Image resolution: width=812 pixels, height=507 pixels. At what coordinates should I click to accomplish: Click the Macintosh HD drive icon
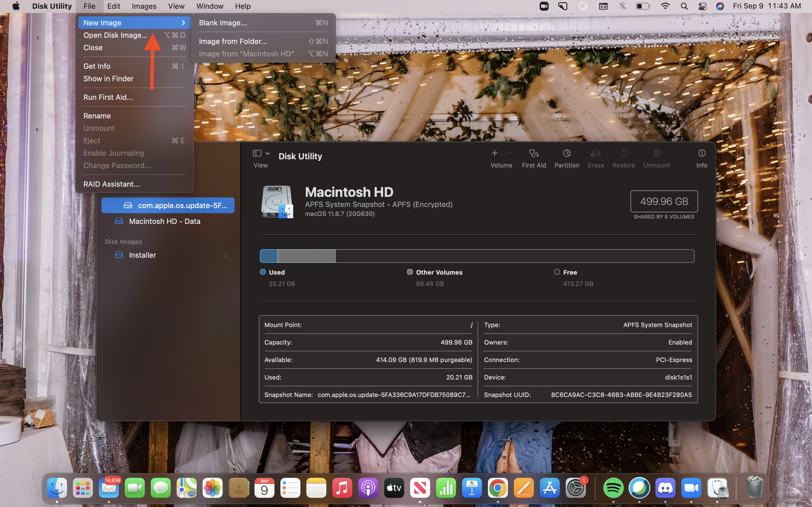[x=277, y=202]
